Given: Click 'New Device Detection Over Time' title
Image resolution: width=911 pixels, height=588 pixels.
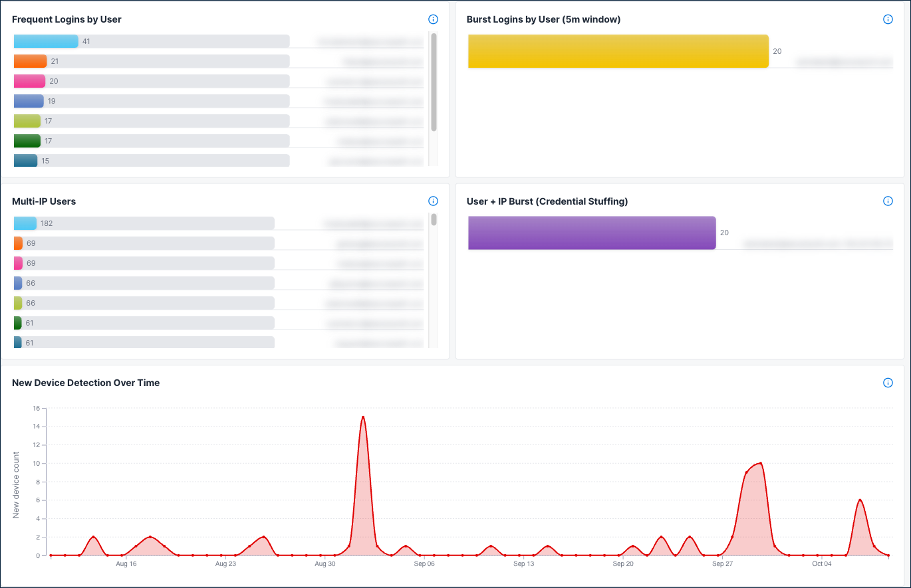Looking at the screenshot, I should pos(86,383).
